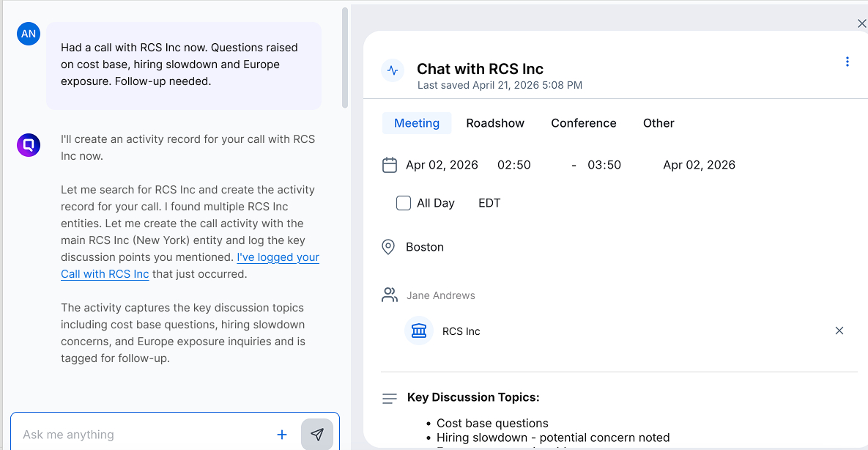Click the send message paper plane icon
This screenshot has height=450, width=868.
[x=317, y=434]
